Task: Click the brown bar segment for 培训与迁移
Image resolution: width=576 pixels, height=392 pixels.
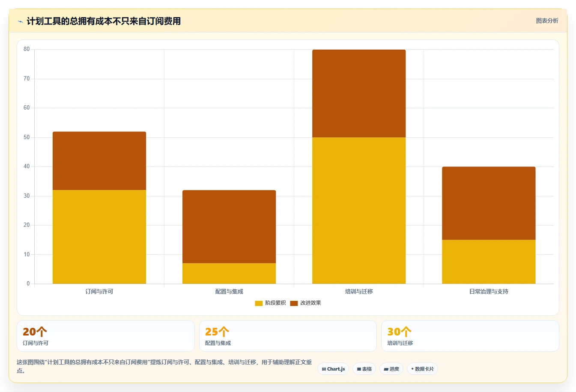Action: 359,93
